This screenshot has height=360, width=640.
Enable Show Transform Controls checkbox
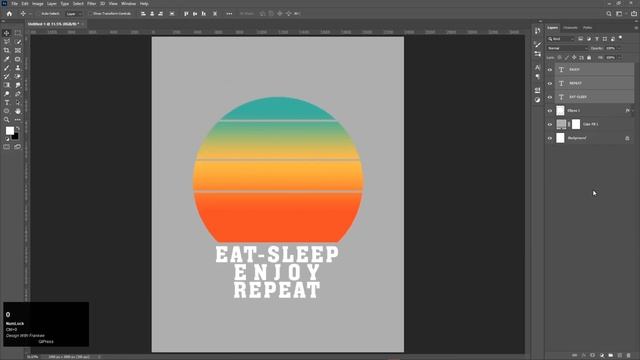[x=91, y=14]
